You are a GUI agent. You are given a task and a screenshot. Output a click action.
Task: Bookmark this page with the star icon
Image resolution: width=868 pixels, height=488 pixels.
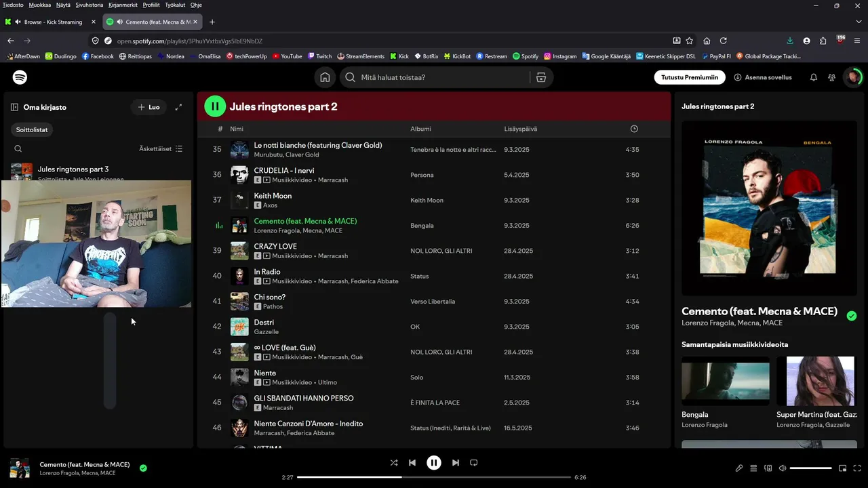point(690,41)
